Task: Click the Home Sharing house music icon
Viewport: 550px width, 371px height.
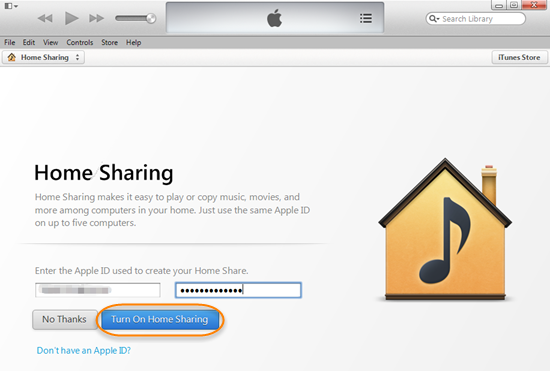Action: 445,230
